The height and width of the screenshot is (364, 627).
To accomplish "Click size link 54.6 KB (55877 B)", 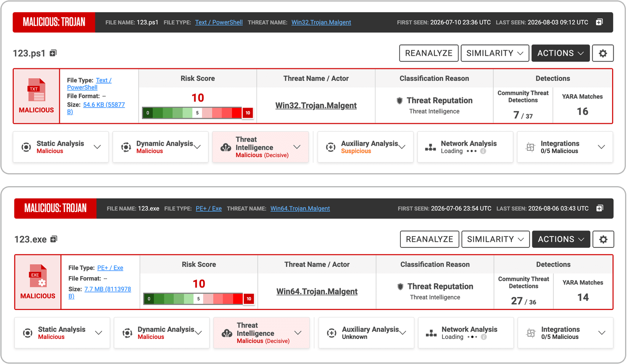I will pyautogui.click(x=96, y=108).
